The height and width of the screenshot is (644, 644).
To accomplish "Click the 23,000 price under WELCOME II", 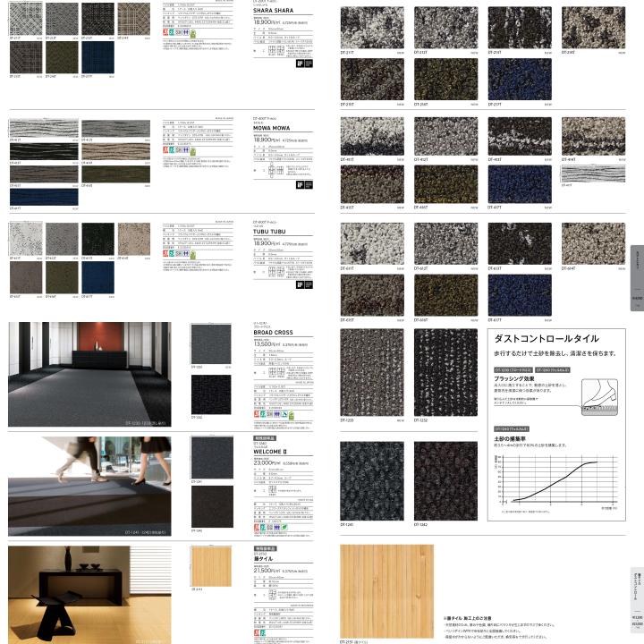I will [x=267, y=463].
